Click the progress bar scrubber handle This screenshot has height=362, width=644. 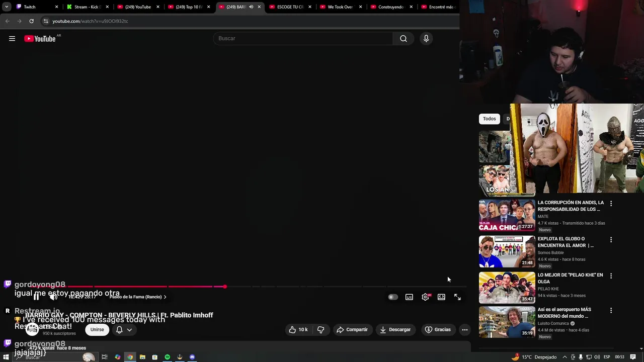point(224,287)
